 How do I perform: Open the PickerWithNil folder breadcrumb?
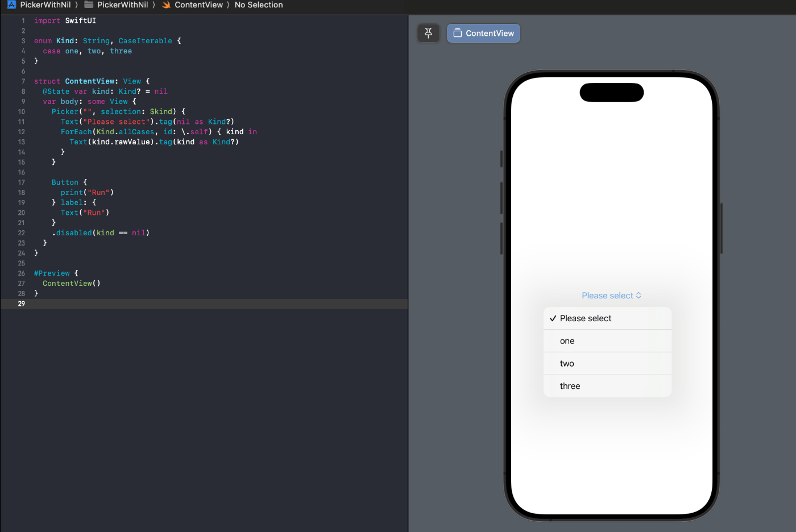coord(123,5)
